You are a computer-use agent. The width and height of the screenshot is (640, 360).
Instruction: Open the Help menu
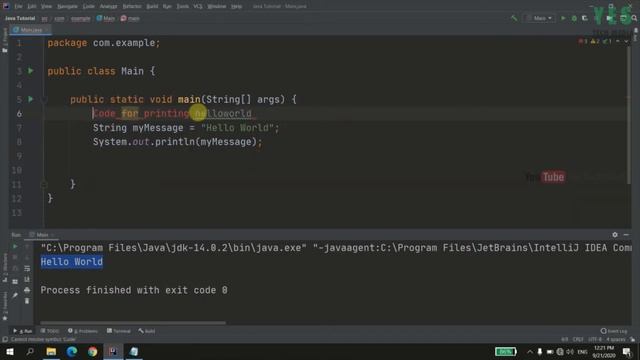(236, 6)
